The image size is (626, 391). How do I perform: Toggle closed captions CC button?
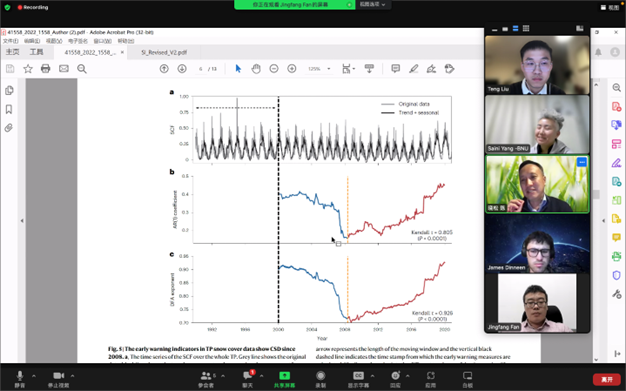coord(358,379)
